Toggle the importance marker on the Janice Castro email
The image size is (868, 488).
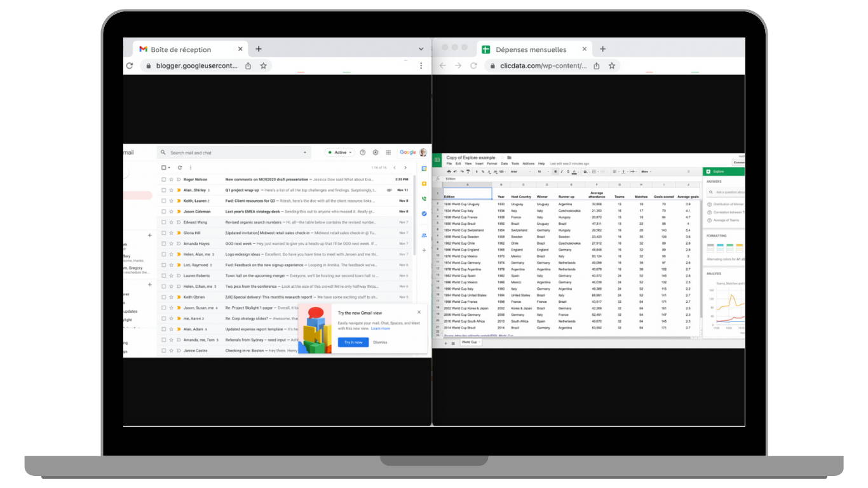179,351
